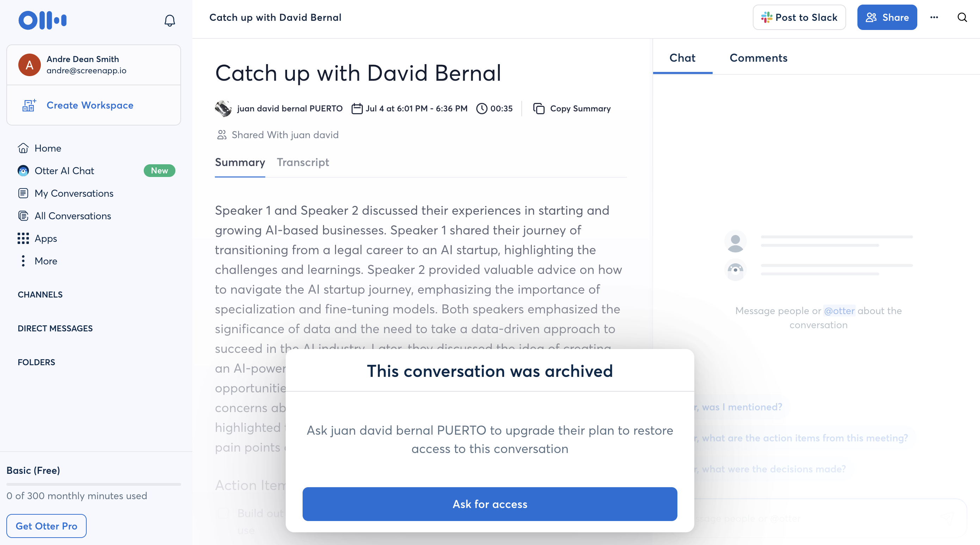Switch to the Transcript tab

click(303, 163)
